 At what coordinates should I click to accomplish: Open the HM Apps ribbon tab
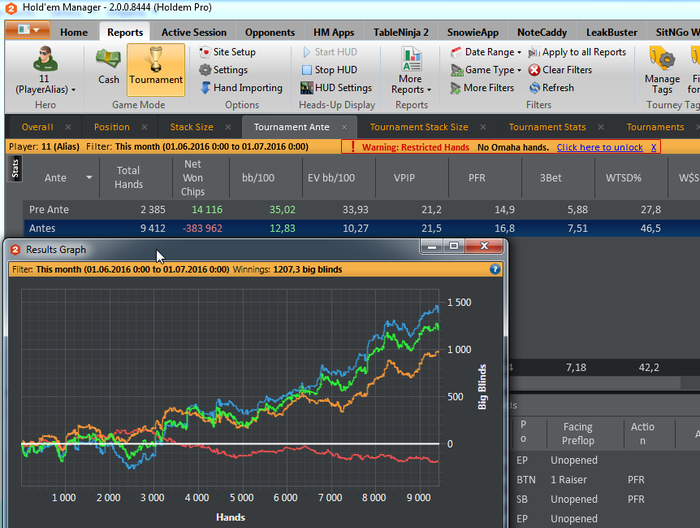point(333,33)
